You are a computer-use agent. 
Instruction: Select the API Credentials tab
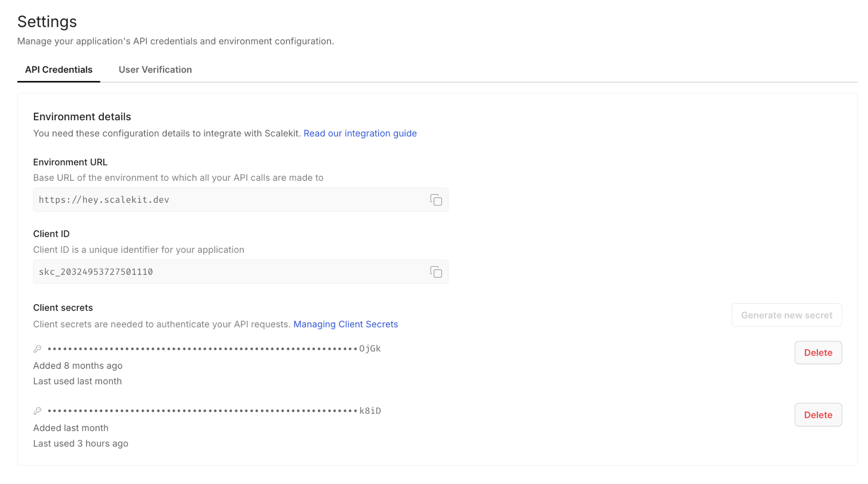(58, 70)
